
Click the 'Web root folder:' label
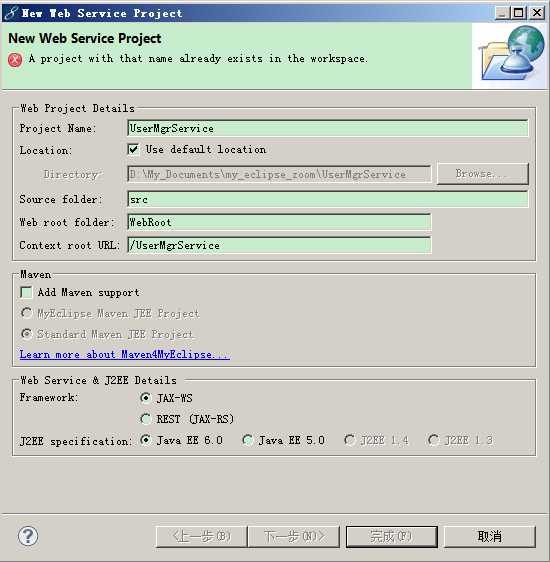67,222
